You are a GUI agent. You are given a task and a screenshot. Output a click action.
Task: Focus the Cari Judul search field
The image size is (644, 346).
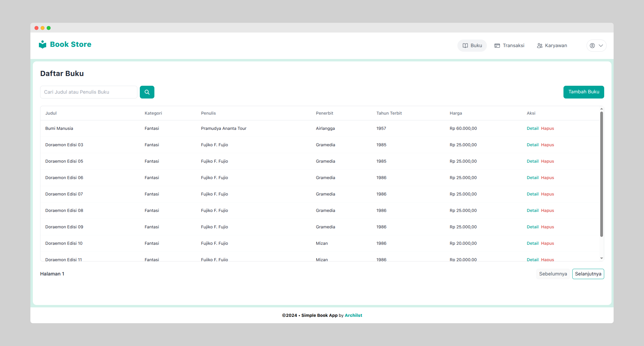(x=88, y=92)
